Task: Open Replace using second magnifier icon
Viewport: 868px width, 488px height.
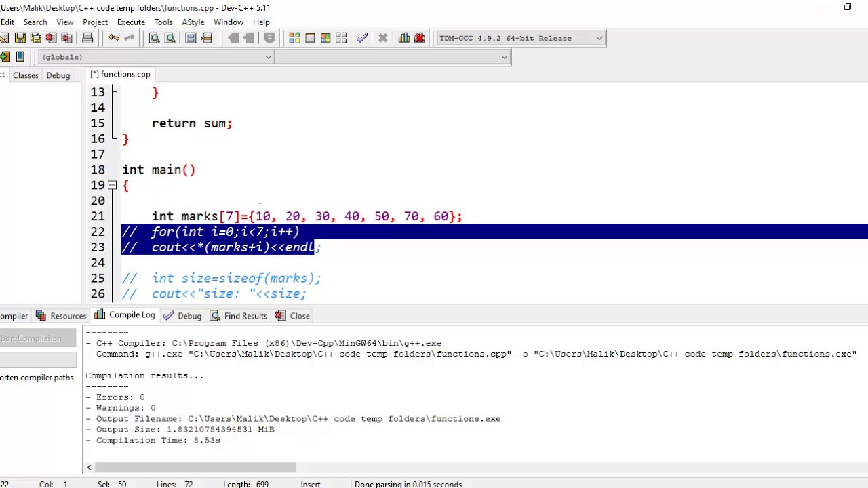Action: pos(170,38)
